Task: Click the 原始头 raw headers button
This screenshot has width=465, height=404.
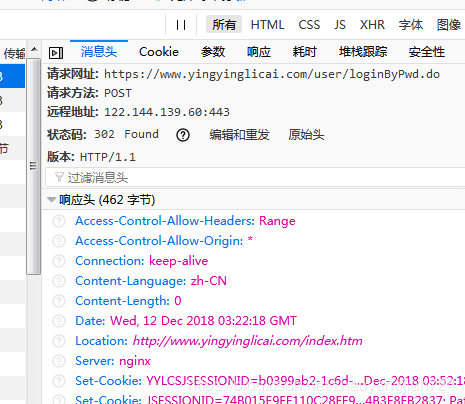Action: click(x=306, y=135)
